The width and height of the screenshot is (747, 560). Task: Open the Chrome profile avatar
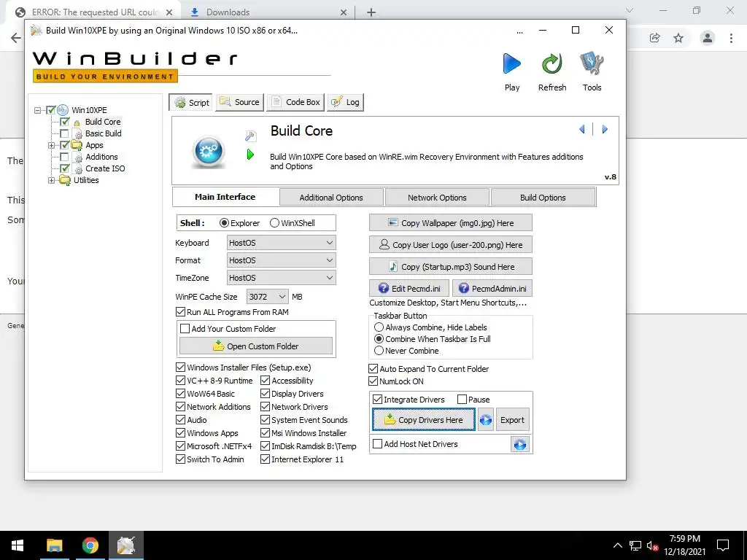tap(708, 38)
